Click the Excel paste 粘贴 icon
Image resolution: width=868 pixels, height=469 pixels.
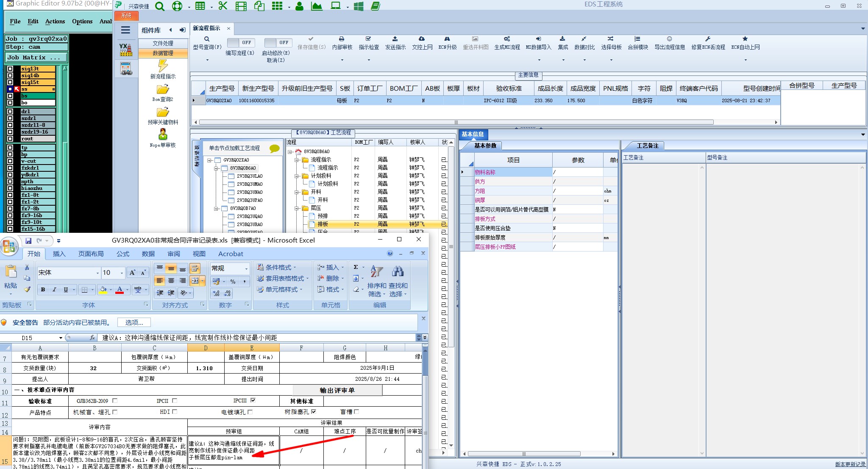11,272
